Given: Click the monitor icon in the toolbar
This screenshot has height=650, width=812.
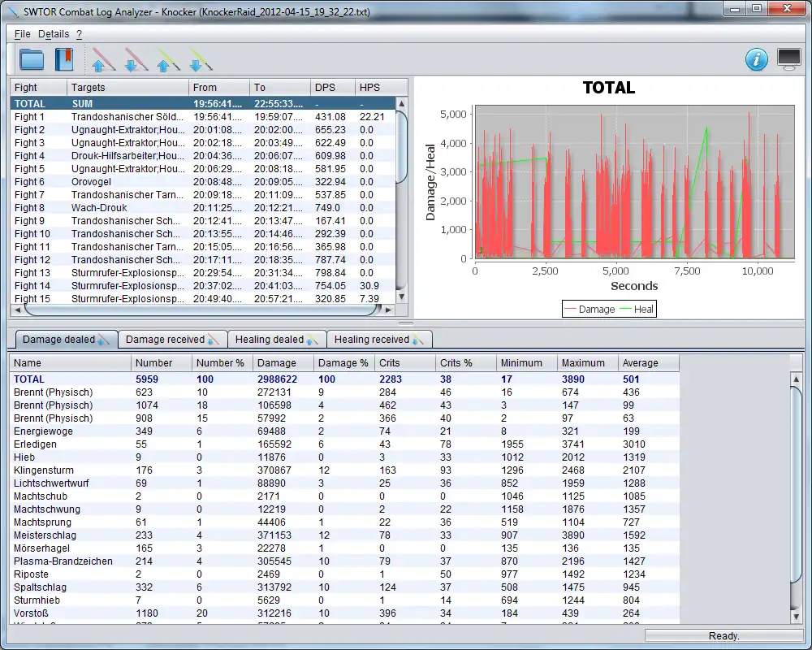Looking at the screenshot, I should [x=788, y=59].
